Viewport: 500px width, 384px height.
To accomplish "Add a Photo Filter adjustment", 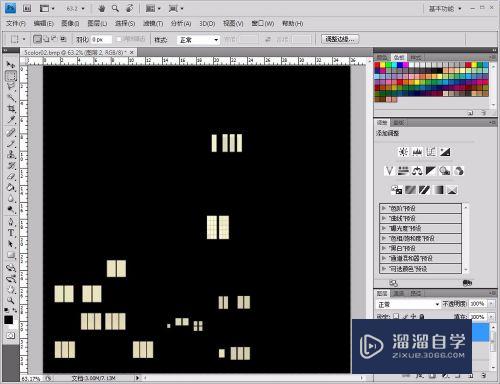I will point(445,171).
